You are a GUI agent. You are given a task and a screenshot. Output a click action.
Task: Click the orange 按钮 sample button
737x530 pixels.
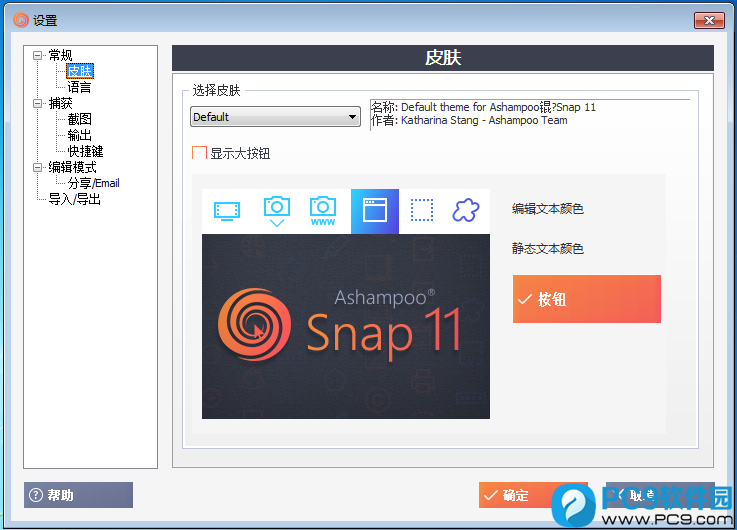coord(587,299)
